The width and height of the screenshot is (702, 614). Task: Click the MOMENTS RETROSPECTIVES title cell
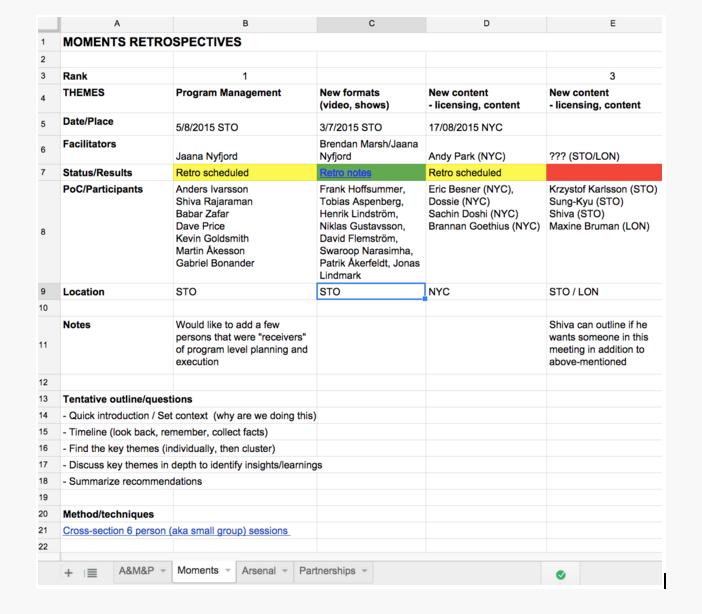(x=152, y=42)
